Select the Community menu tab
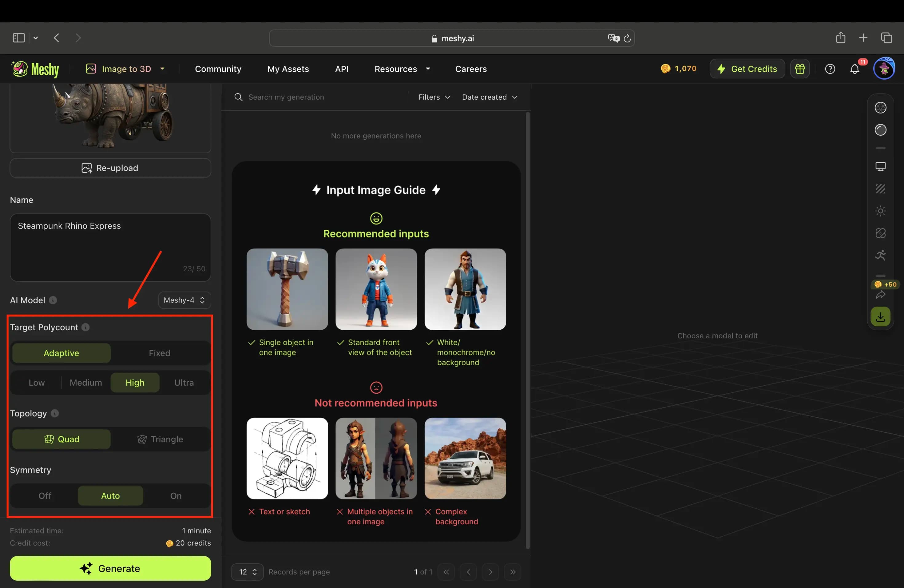 click(218, 69)
